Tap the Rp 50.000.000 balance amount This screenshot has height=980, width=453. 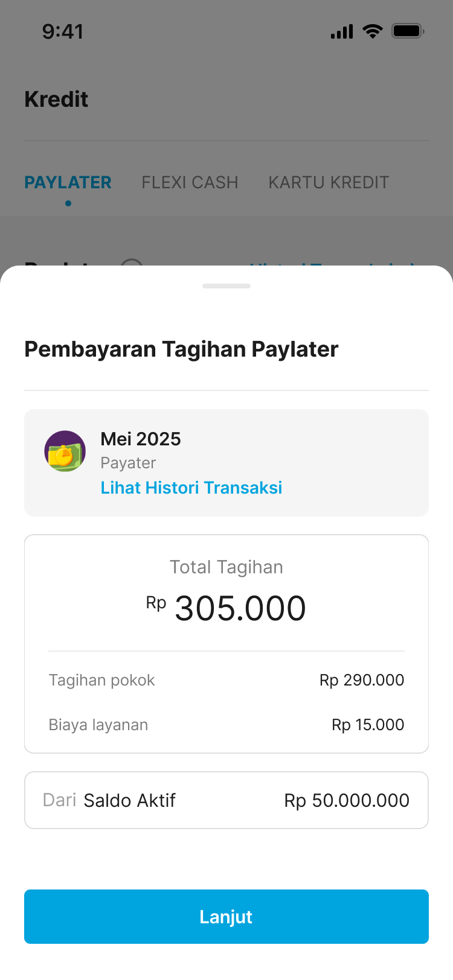[x=347, y=800]
